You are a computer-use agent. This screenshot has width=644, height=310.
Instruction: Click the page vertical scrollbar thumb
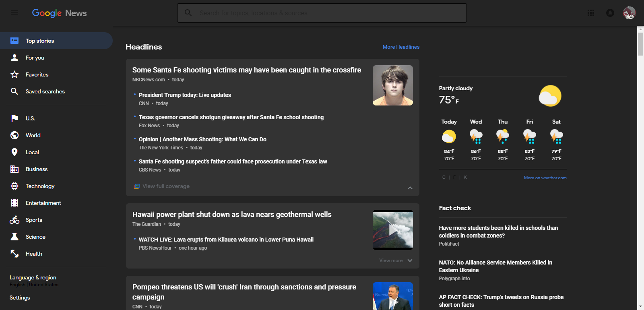[640, 44]
